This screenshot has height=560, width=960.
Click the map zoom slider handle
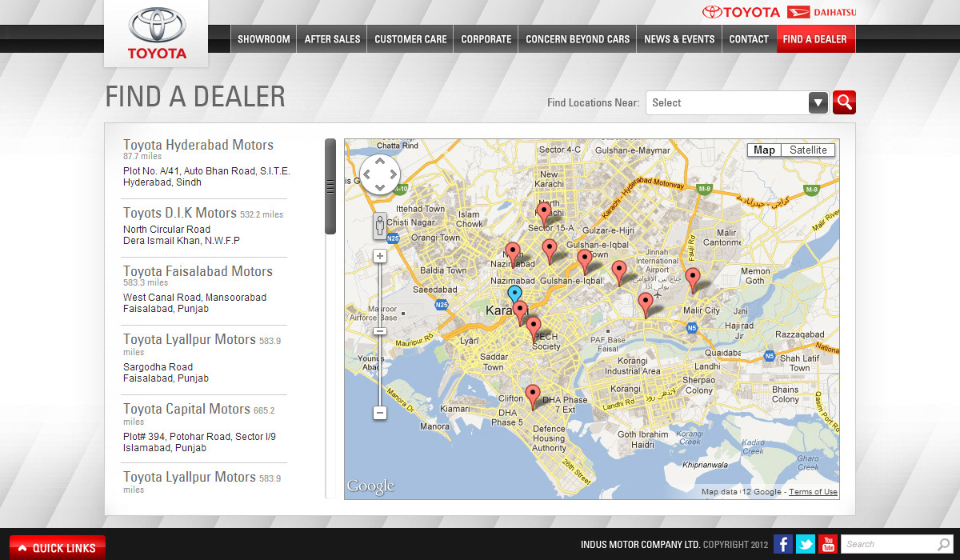click(x=380, y=331)
